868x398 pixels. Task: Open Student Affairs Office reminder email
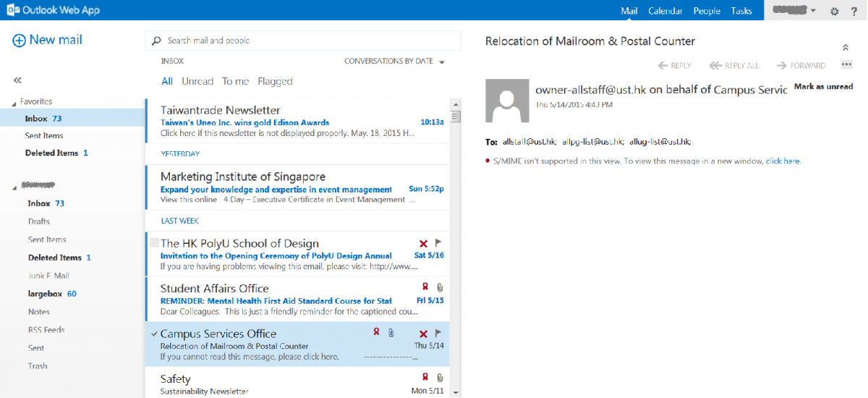pyautogui.click(x=297, y=299)
